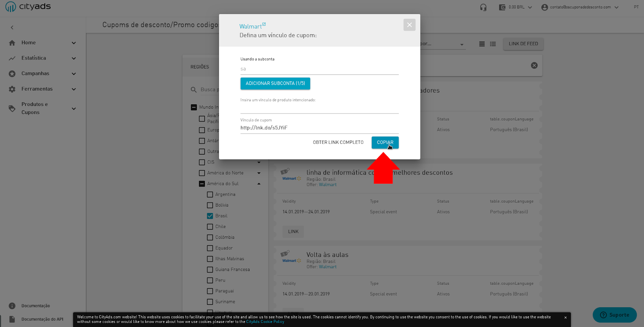Check América do Norte checkbox

(x=202, y=173)
